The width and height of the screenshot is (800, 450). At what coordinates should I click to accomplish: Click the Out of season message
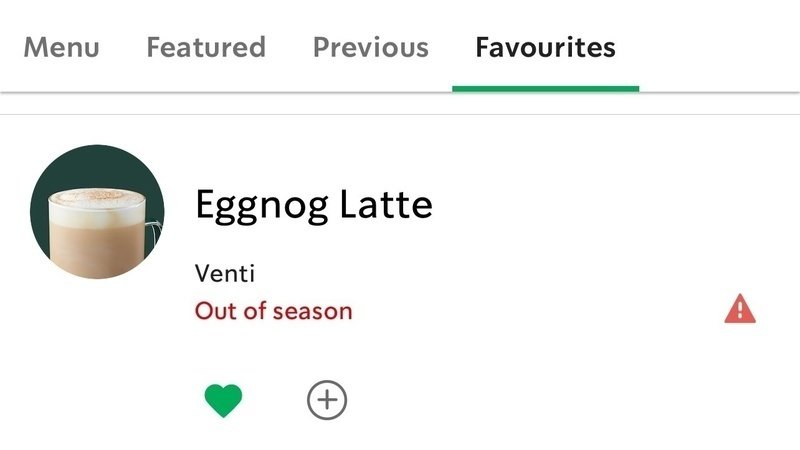pyautogui.click(x=273, y=311)
